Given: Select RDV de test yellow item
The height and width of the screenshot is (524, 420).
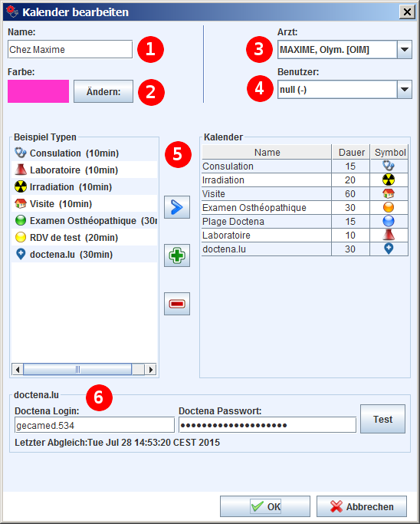Looking at the screenshot, I should [x=84, y=238].
